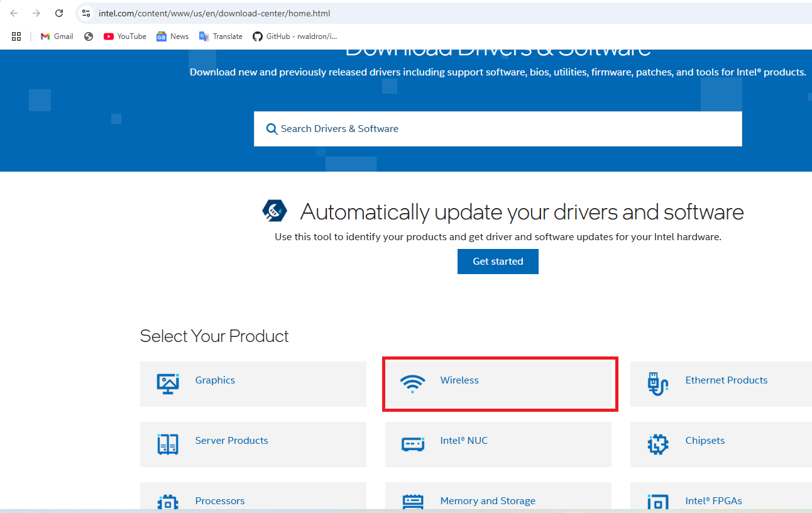Select the Memory and Storage product tile
The height and width of the screenshot is (513, 812).
[488, 500]
